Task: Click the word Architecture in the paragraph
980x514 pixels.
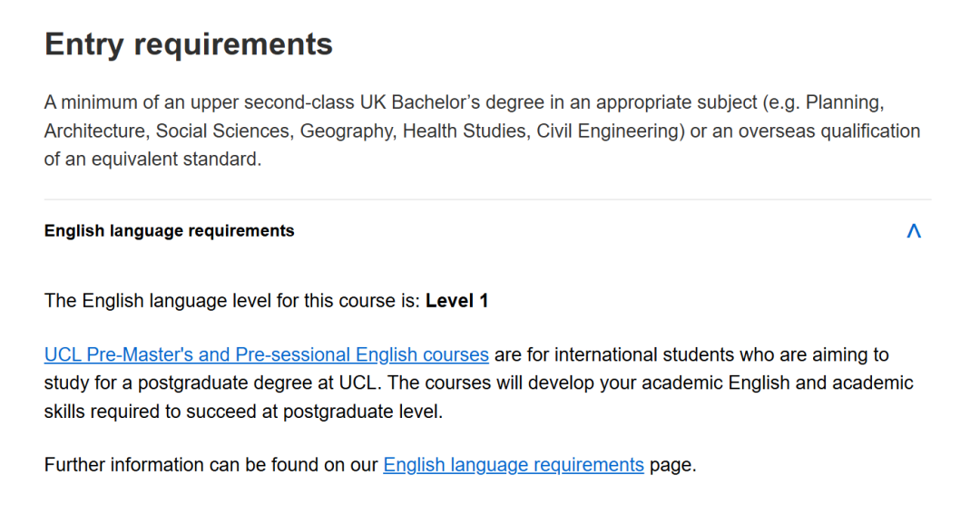Action: pyautogui.click(x=96, y=131)
